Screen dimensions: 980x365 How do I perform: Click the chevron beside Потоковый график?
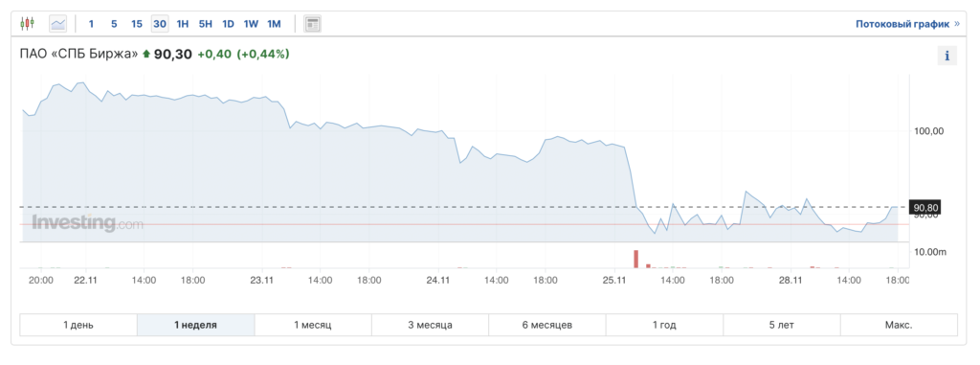tap(956, 24)
